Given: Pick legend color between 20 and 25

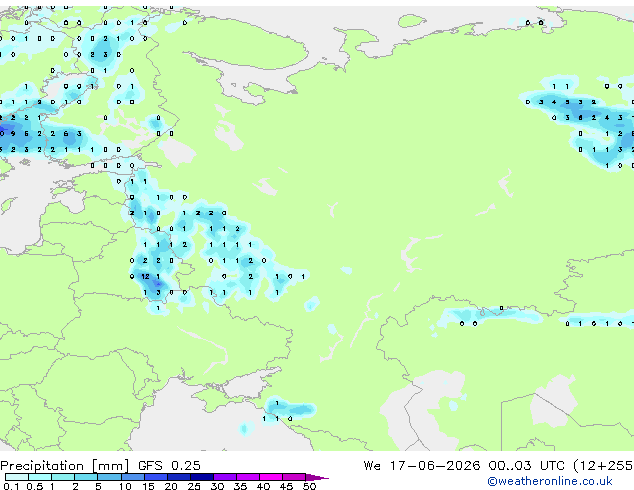Looking at the screenshot, I should (x=179, y=477).
